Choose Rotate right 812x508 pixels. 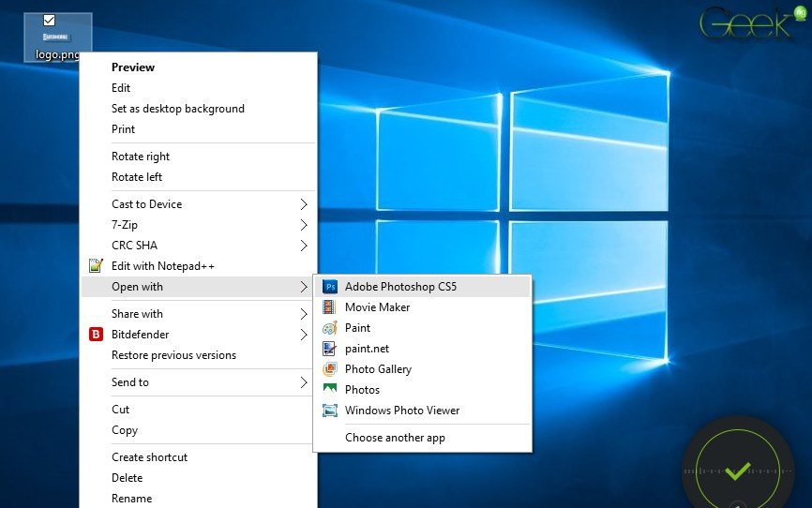(x=141, y=157)
